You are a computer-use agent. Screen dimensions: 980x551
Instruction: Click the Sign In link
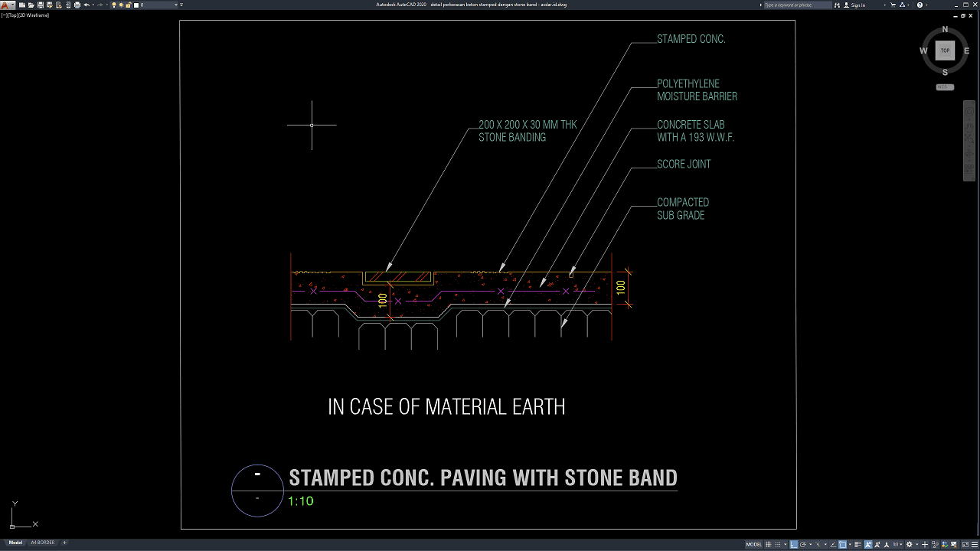(x=858, y=5)
